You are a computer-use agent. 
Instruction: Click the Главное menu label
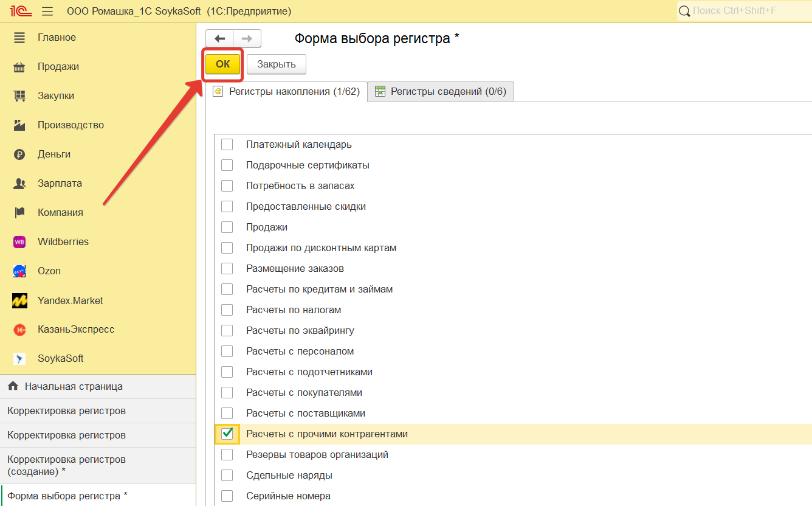[57, 38]
